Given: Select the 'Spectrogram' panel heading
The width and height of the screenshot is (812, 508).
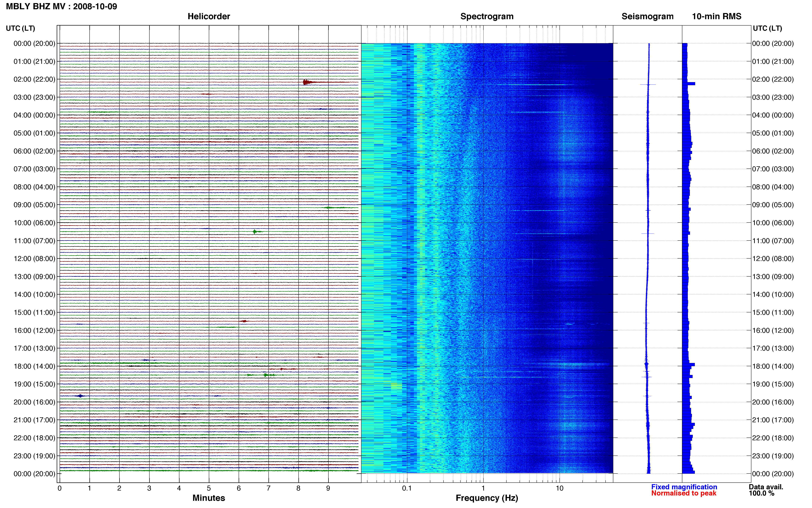Looking at the screenshot, I should 487,16.
